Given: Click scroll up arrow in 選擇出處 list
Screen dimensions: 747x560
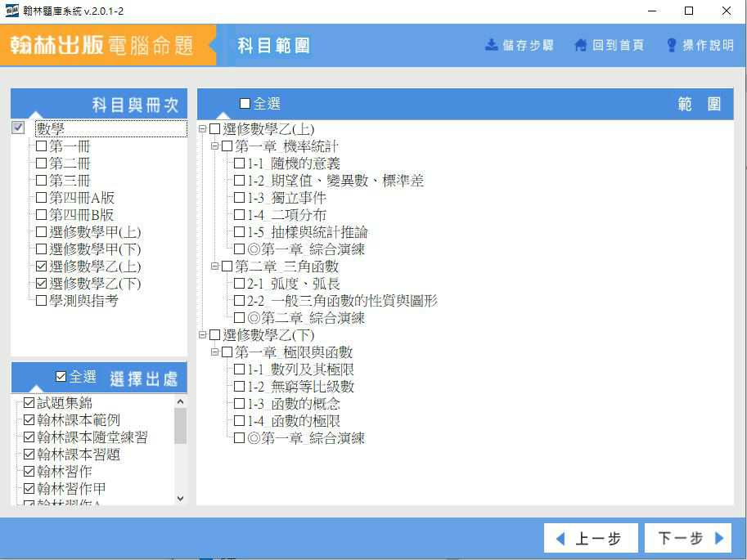Looking at the screenshot, I should pos(181,401).
